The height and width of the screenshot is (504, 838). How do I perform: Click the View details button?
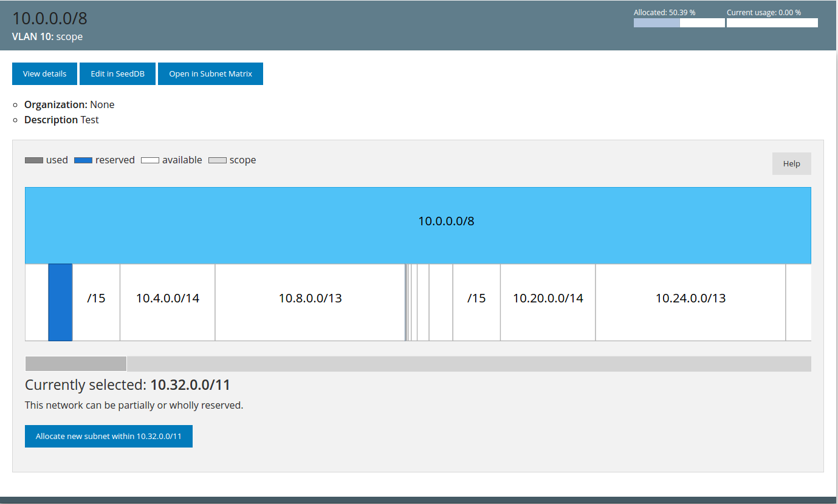point(44,74)
